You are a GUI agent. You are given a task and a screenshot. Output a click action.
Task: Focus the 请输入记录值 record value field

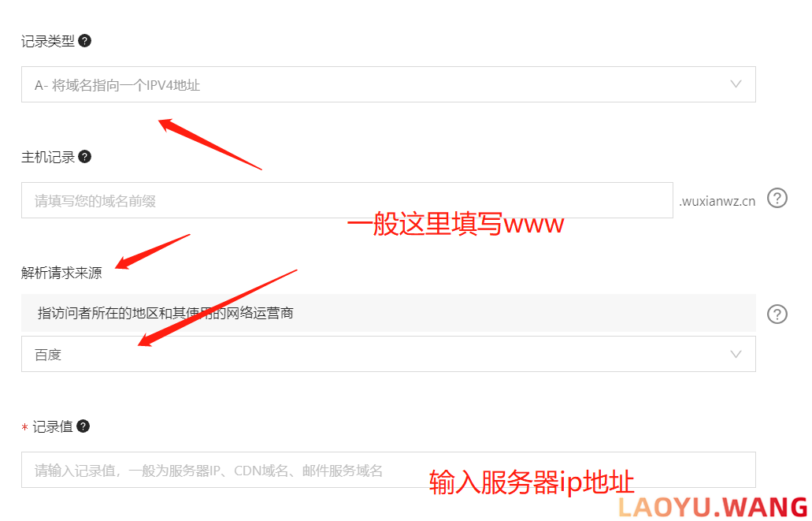click(x=388, y=470)
